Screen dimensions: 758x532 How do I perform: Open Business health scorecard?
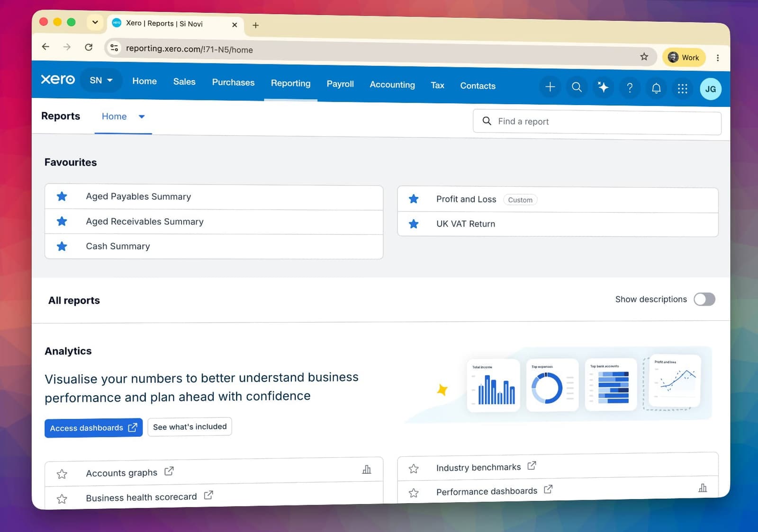(x=141, y=497)
